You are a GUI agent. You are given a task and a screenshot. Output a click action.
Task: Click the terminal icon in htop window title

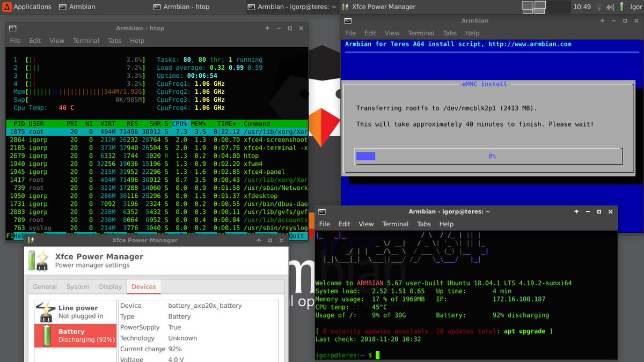click(x=13, y=28)
